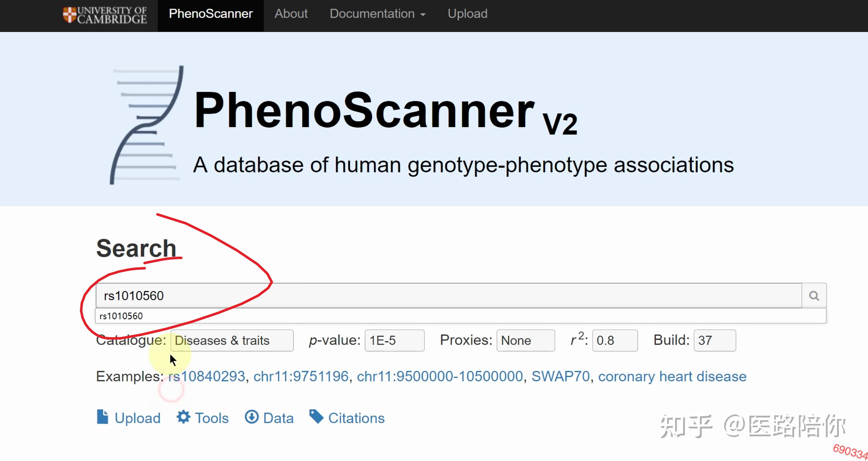Click the coronary heart disease example
This screenshot has width=868, height=461.
672,376
